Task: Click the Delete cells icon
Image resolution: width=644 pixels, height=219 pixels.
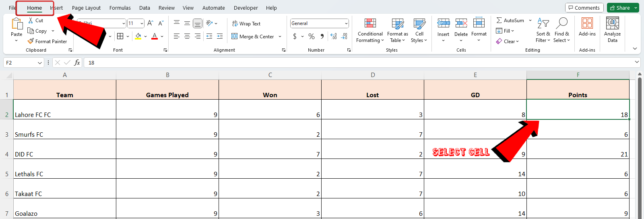Action: pos(461,23)
